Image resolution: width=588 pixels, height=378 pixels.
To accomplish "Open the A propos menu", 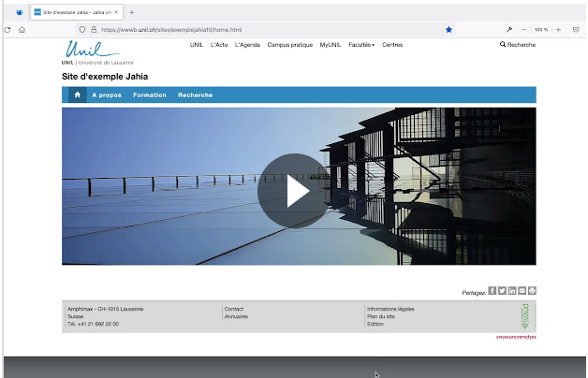I will [x=107, y=94].
